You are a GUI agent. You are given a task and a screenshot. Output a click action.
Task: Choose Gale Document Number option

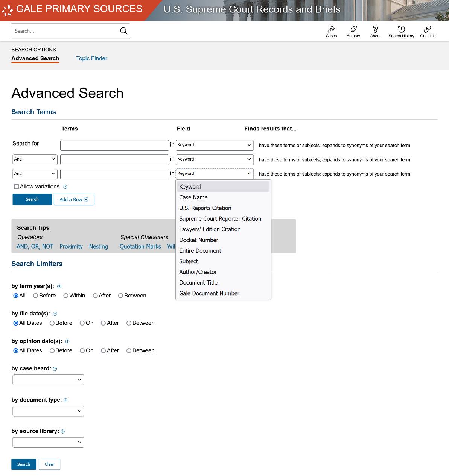[223, 293]
